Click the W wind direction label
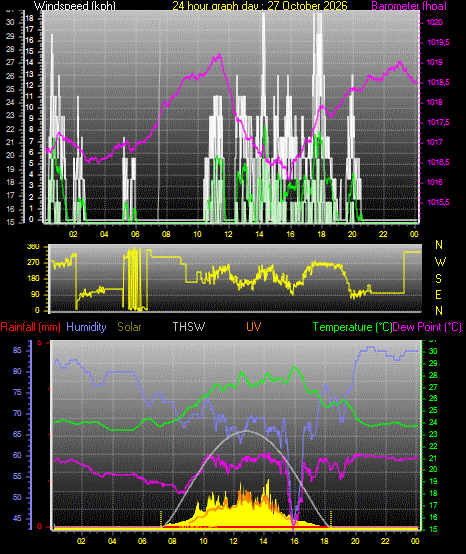Screen dimensions: 466x554 coord(440,262)
